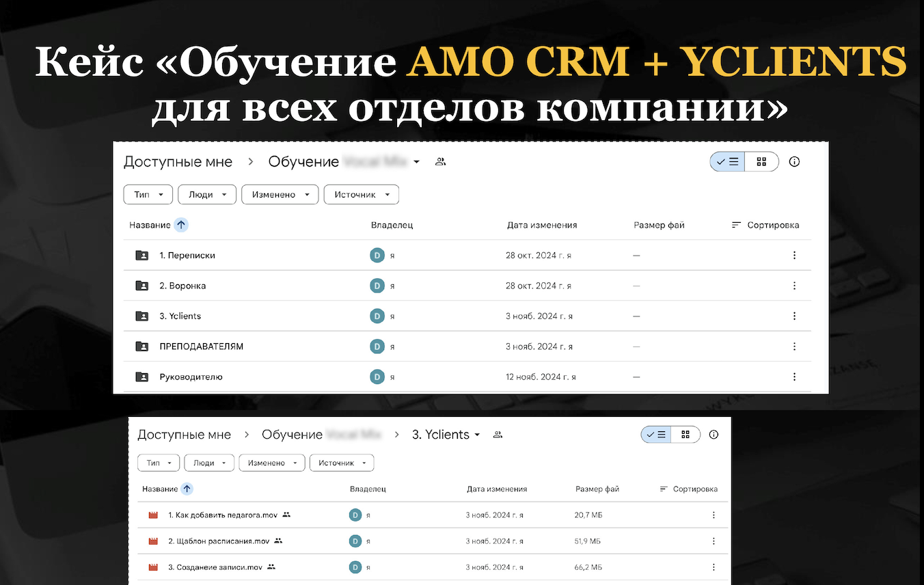This screenshot has width=924, height=585.
Task: Click the video icon of Щаблон расписания.mov
Action: pyautogui.click(x=153, y=541)
